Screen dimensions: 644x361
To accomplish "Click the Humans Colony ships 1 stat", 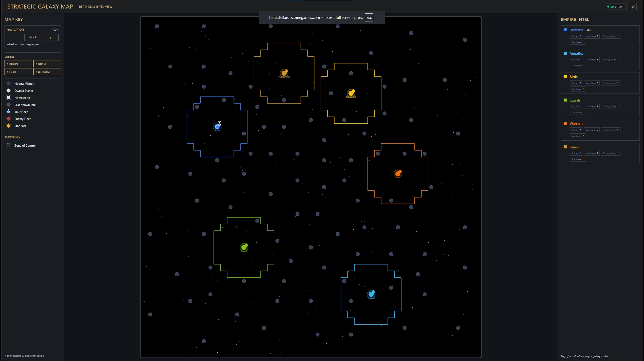I will click(610, 36).
